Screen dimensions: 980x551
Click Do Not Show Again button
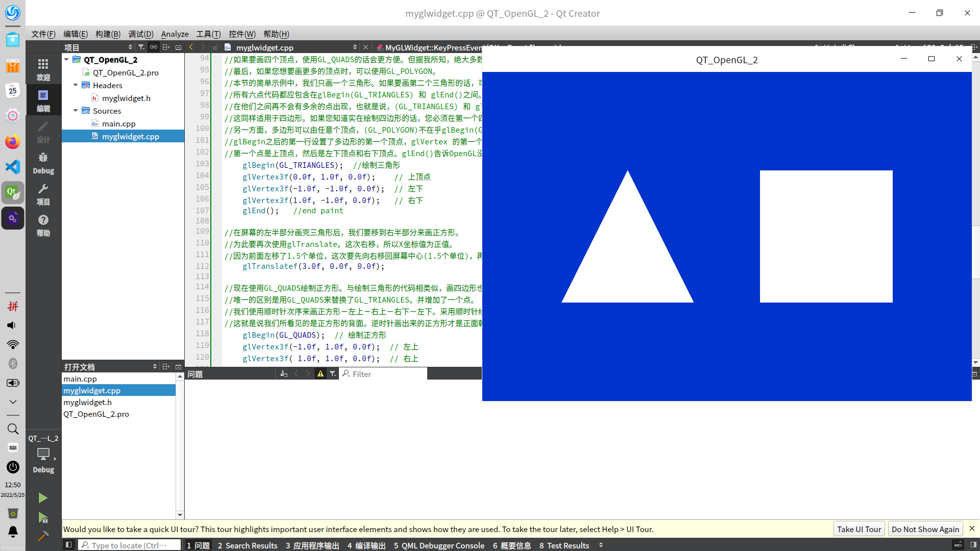(925, 529)
